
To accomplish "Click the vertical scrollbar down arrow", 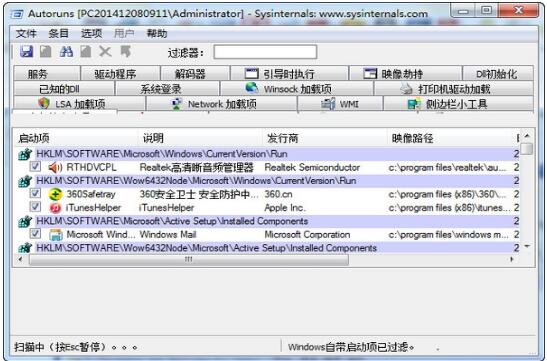I will (x=527, y=246).
